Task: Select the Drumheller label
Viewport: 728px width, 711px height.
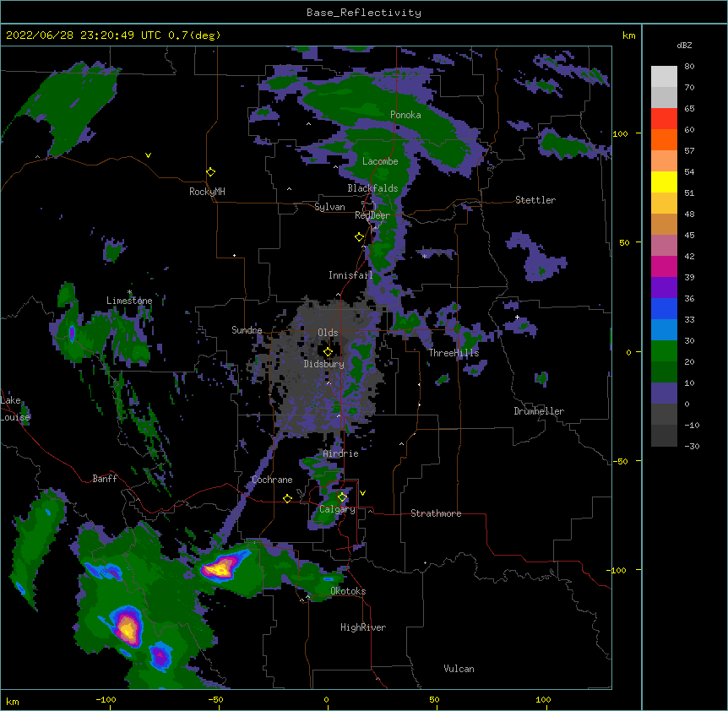Action: click(x=539, y=411)
